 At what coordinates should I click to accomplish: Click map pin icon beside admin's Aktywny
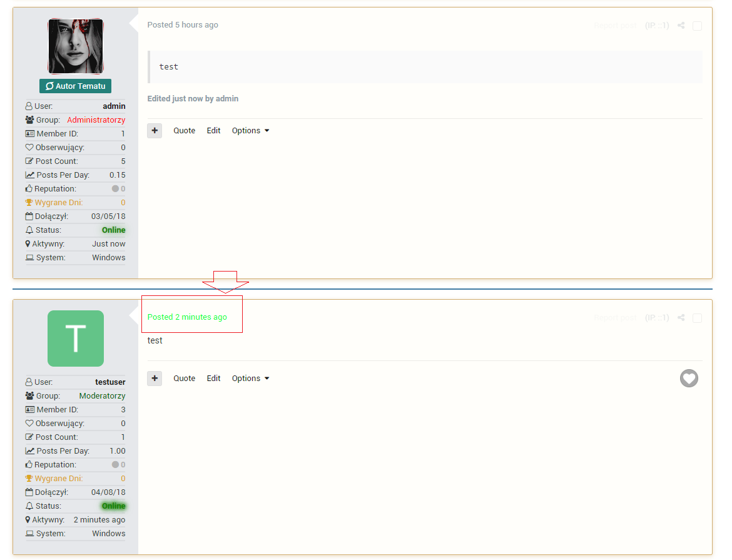28,244
